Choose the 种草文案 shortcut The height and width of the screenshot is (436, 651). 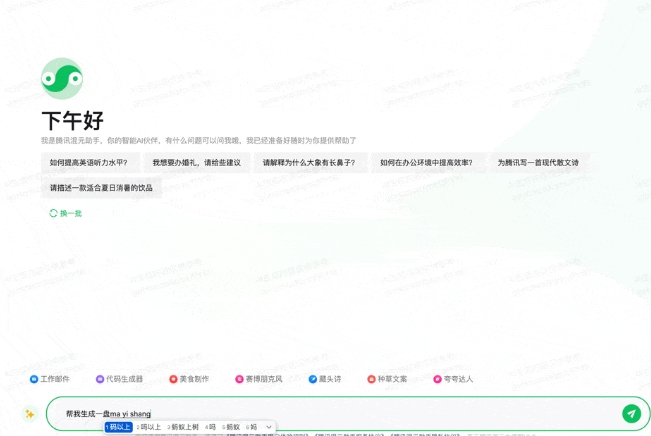coord(387,379)
